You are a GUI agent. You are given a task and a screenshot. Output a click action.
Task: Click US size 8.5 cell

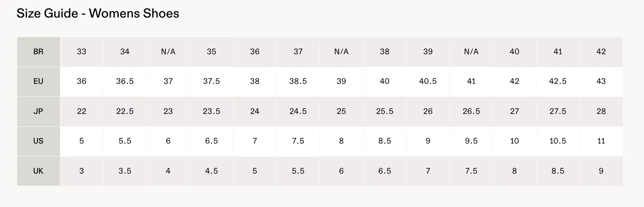385,141
